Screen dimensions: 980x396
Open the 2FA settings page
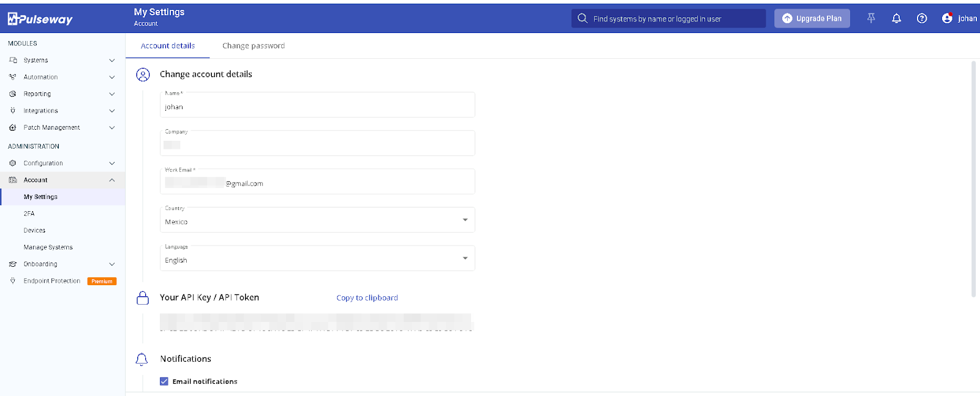click(x=29, y=214)
